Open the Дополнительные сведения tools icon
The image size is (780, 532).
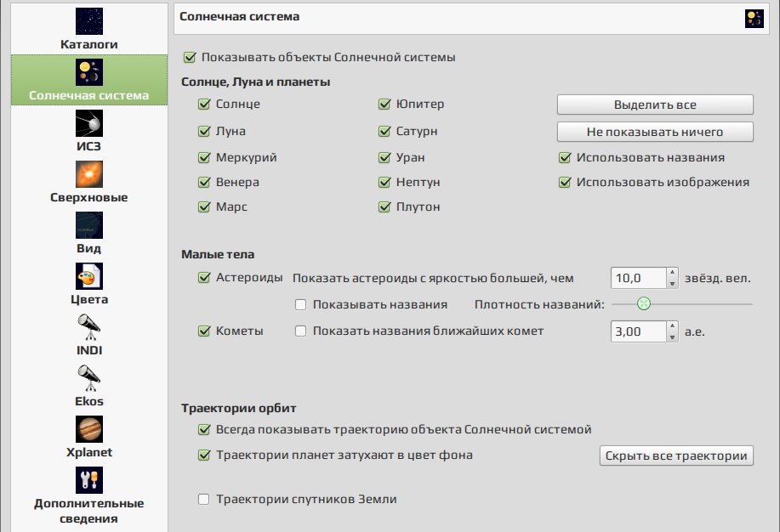89,480
